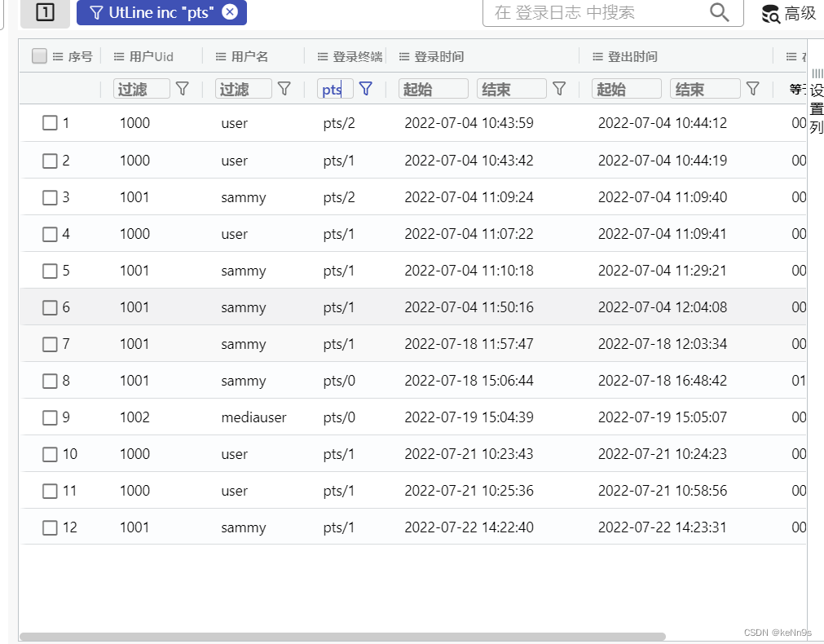824x644 pixels.
Task: Click the 用户Uid filter input
Action: [141, 89]
